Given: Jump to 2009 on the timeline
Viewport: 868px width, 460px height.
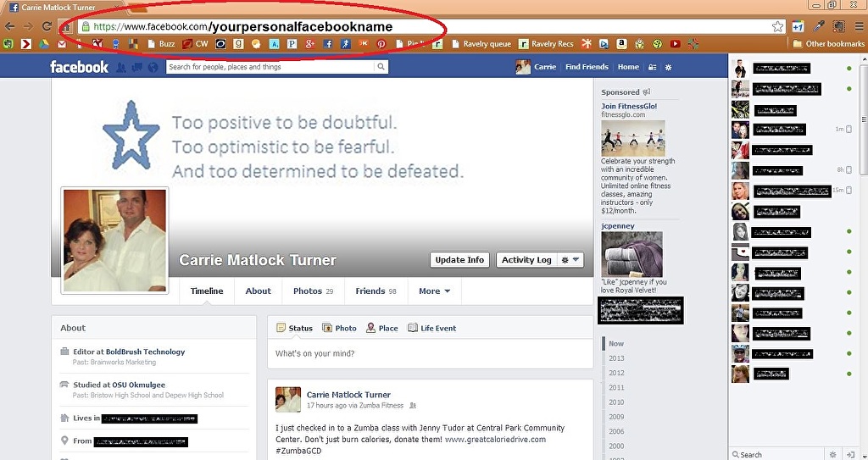Looking at the screenshot, I should [616, 417].
